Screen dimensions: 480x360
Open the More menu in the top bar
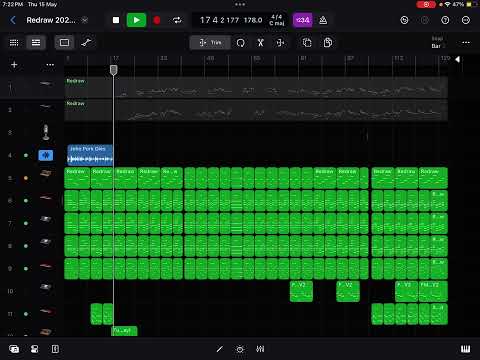(466, 20)
